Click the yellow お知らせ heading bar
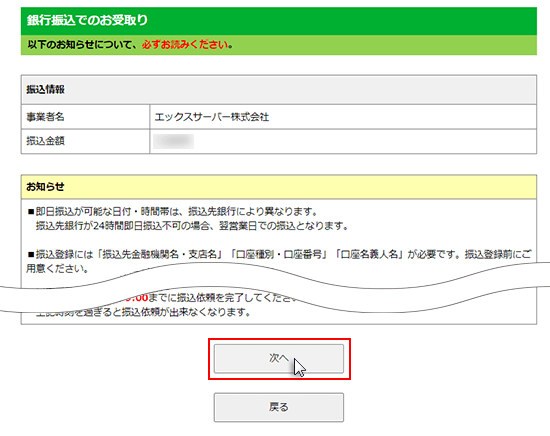 tap(279, 187)
